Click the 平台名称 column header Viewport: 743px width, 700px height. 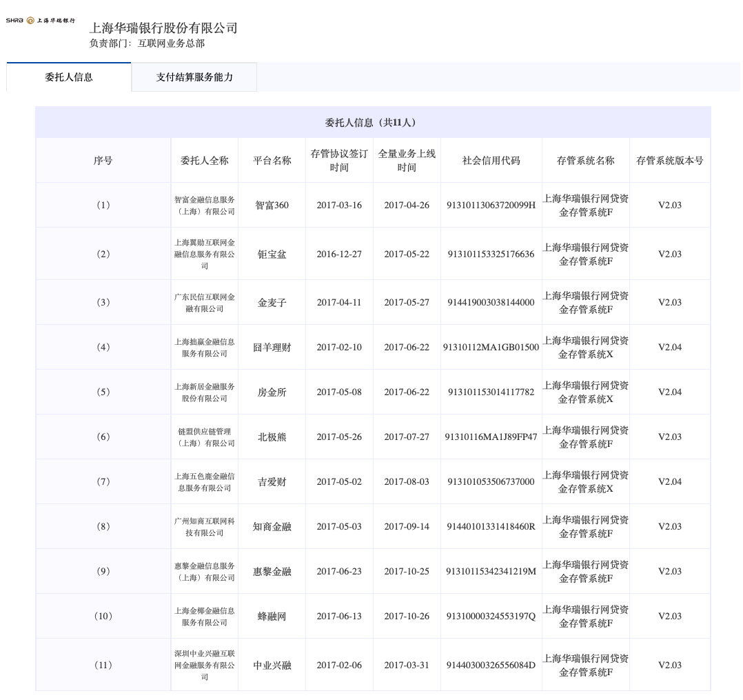[x=272, y=160]
